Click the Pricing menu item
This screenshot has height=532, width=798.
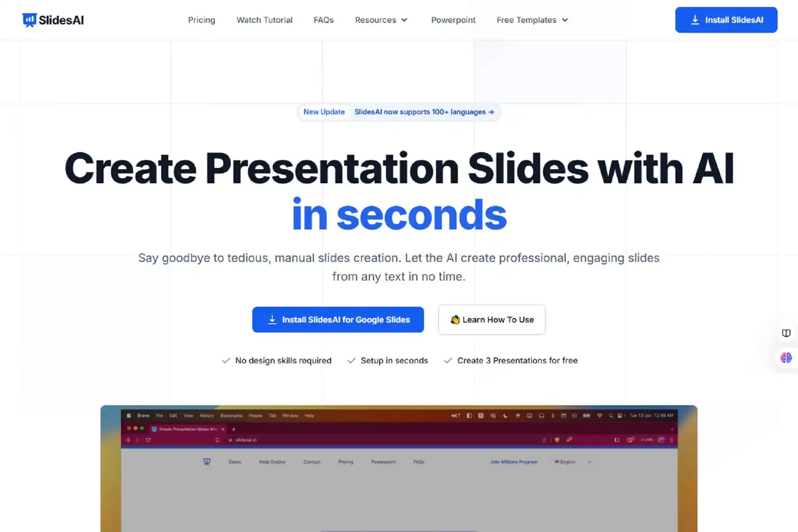pyautogui.click(x=201, y=20)
